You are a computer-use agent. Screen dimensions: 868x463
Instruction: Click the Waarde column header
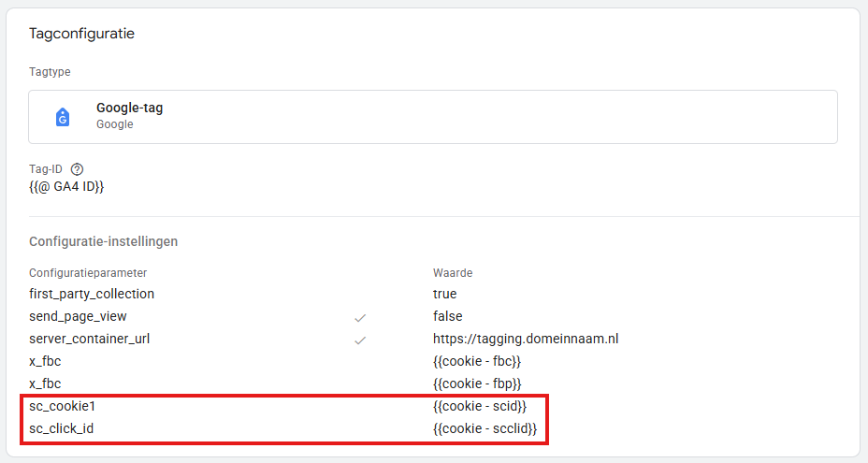click(454, 273)
